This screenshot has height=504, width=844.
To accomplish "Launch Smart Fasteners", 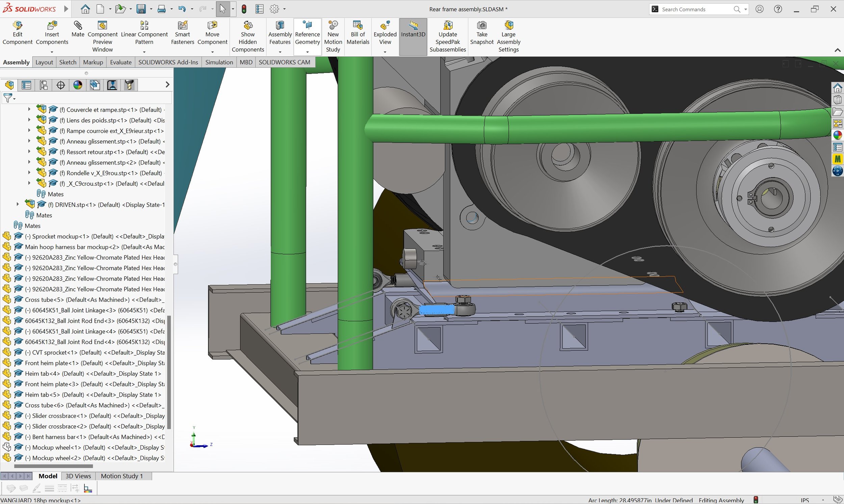I will (182, 33).
